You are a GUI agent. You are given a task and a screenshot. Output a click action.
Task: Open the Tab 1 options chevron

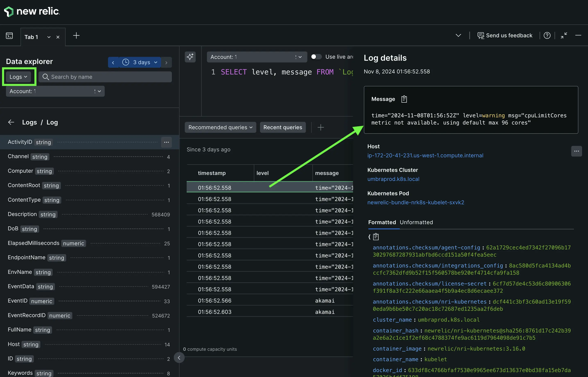[49, 37]
